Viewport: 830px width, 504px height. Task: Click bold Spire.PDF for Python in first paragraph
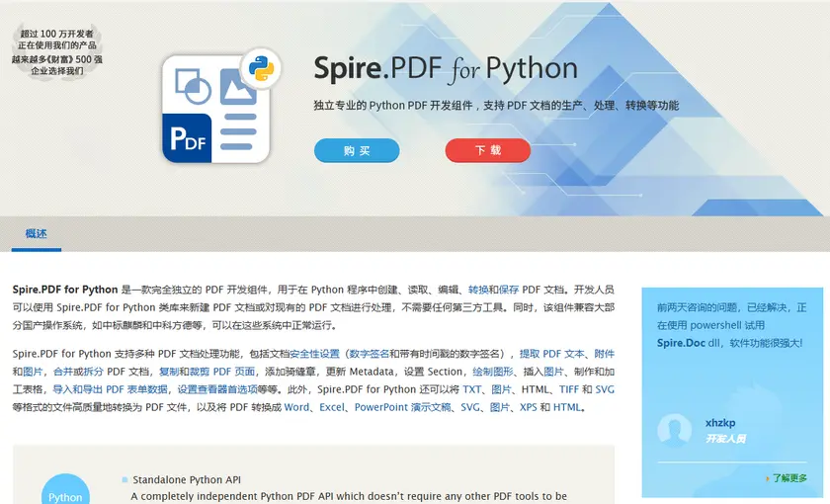pyautogui.click(x=65, y=290)
